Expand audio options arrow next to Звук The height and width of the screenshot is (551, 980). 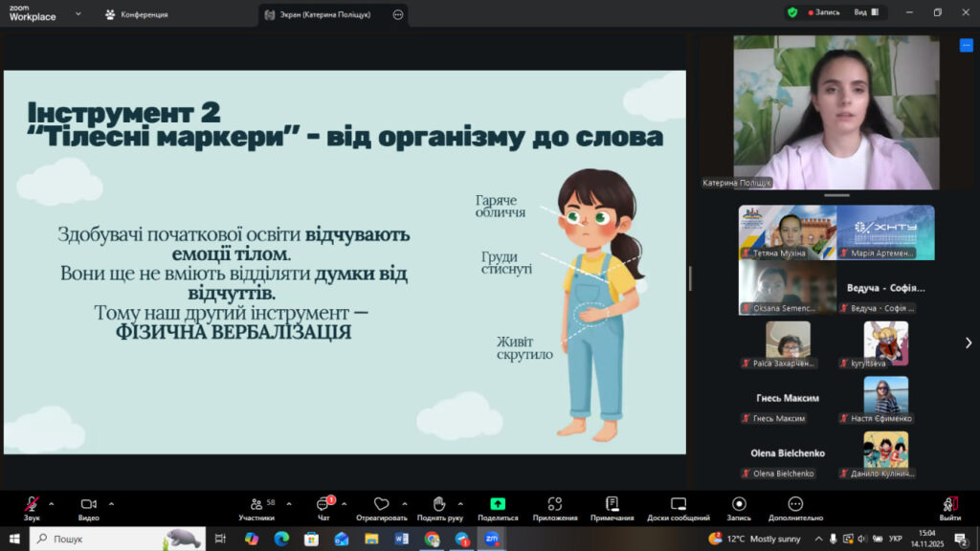click(x=52, y=503)
